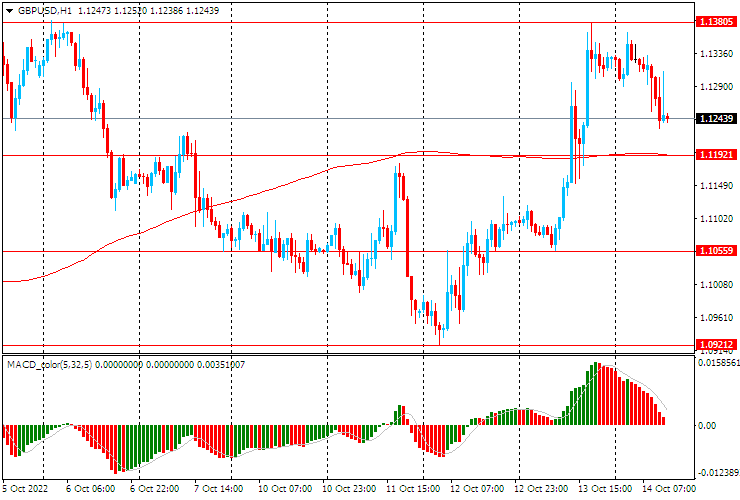
Task: Click the 1.13360 price scale value
Action: [x=716, y=54]
